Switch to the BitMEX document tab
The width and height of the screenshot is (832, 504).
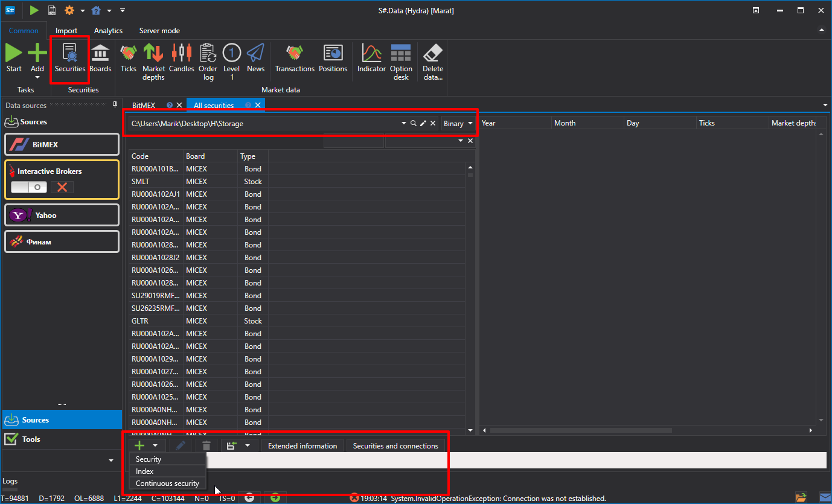click(x=144, y=105)
